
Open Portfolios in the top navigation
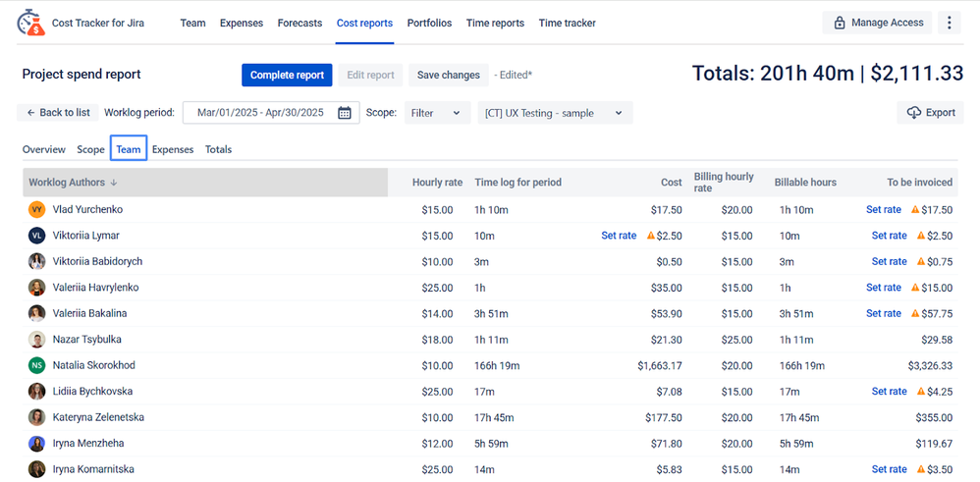click(429, 24)
